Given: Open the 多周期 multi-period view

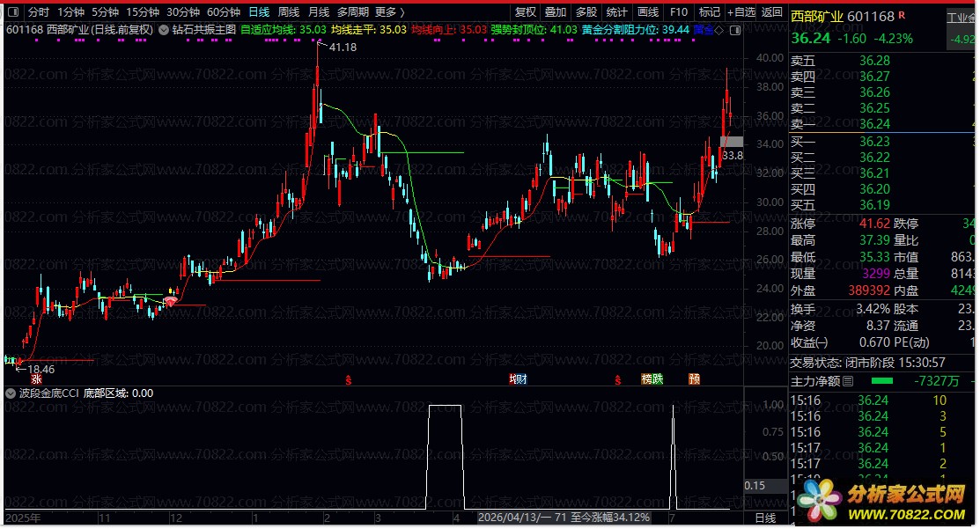Looking at the screenshot, I should click(353, 11).
